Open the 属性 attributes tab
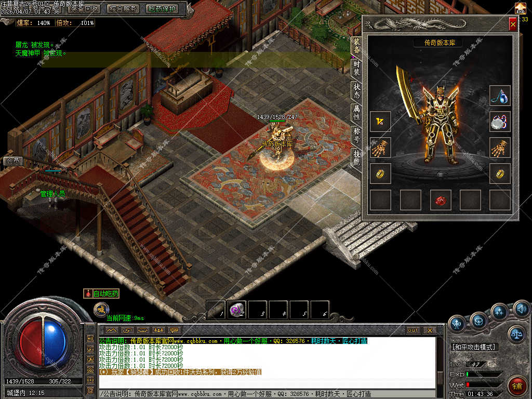This screenshot has width=532, height=399. click(356, 112)
